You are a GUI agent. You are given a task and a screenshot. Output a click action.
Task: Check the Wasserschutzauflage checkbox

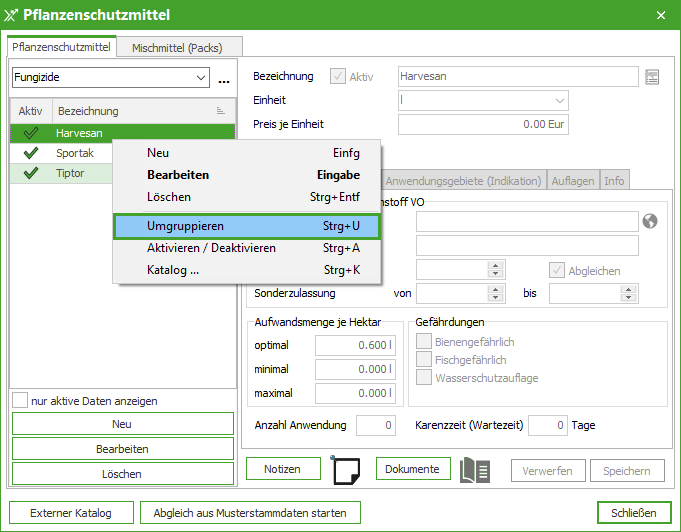(424, 377)
